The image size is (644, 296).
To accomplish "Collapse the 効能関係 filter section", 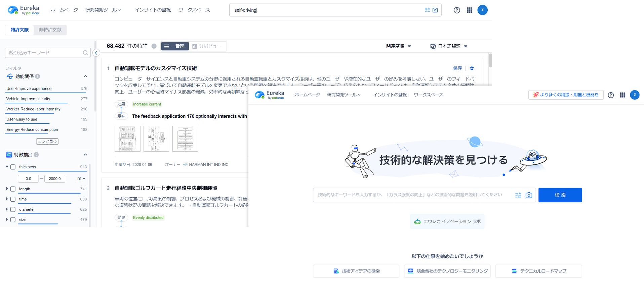I will click(85, 77).
